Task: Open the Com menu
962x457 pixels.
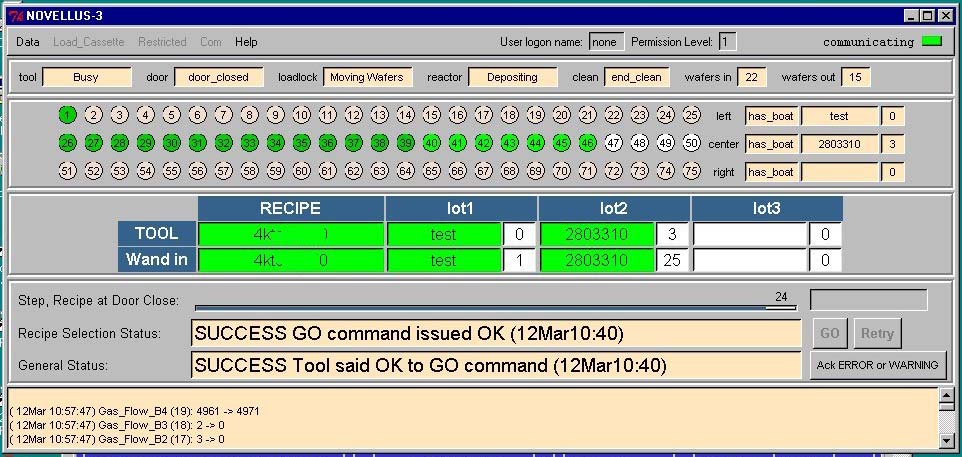Action: (211, 42)
